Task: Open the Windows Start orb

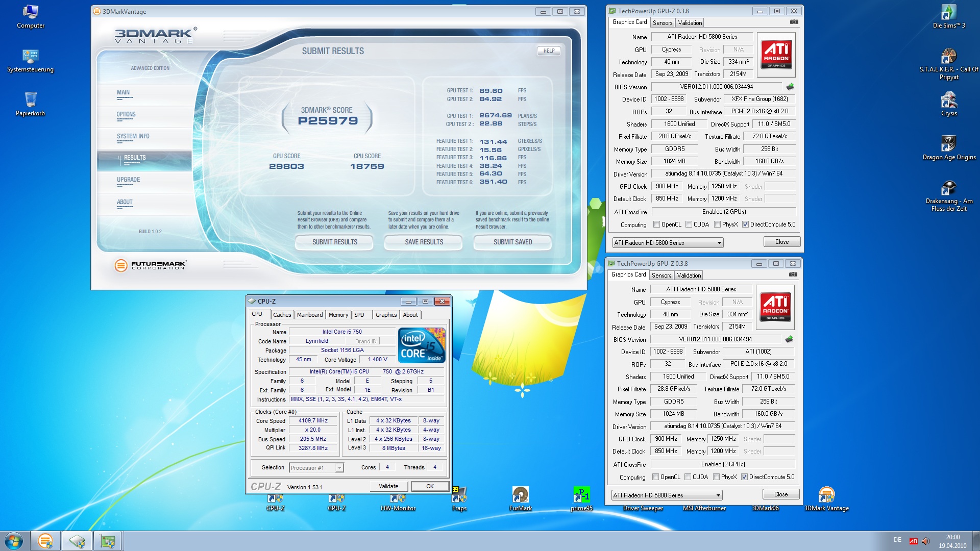Action: pos(14,541)
